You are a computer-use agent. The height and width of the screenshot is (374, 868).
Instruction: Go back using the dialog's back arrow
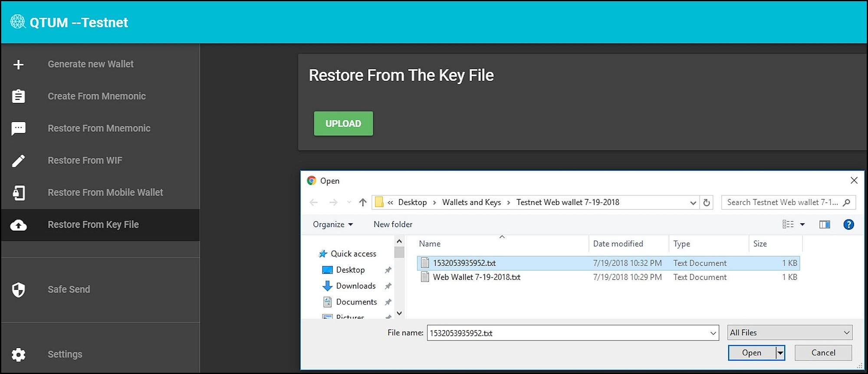point(314,202)
